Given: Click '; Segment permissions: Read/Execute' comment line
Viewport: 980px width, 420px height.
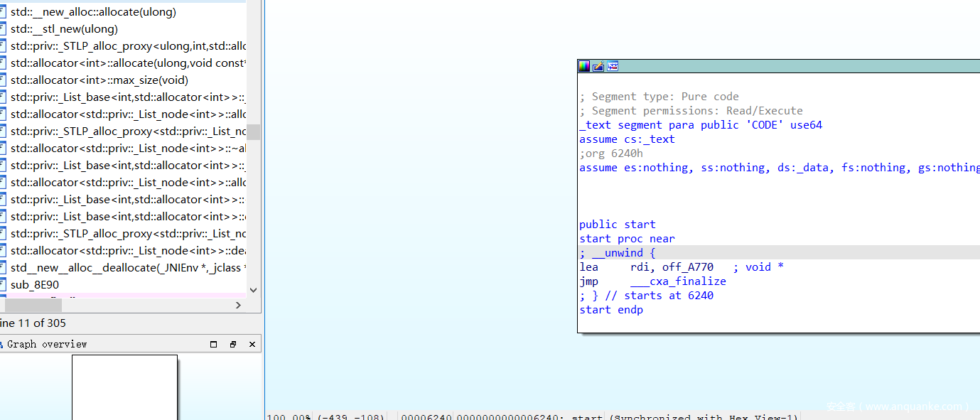Looking at the screenshot, I should pyautogui.click(x=691, y=111).
